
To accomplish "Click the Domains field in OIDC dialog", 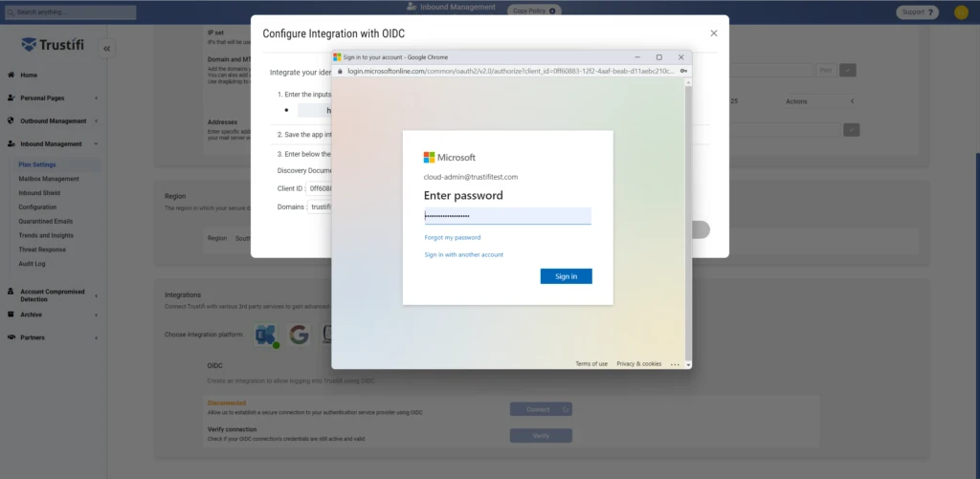I will 320,207.
